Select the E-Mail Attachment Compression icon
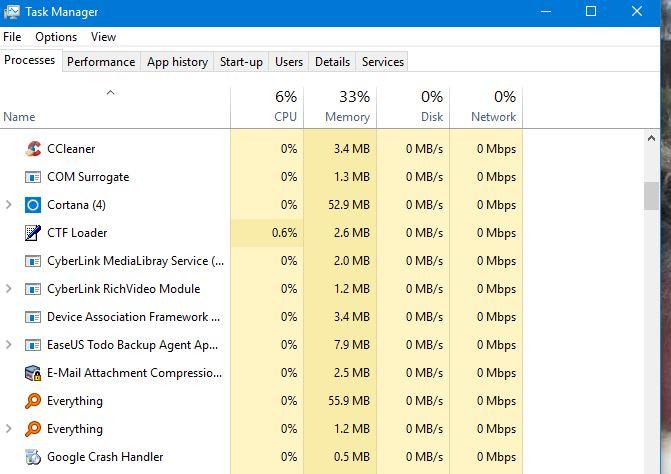671x474 pixels. pos(32,373)
